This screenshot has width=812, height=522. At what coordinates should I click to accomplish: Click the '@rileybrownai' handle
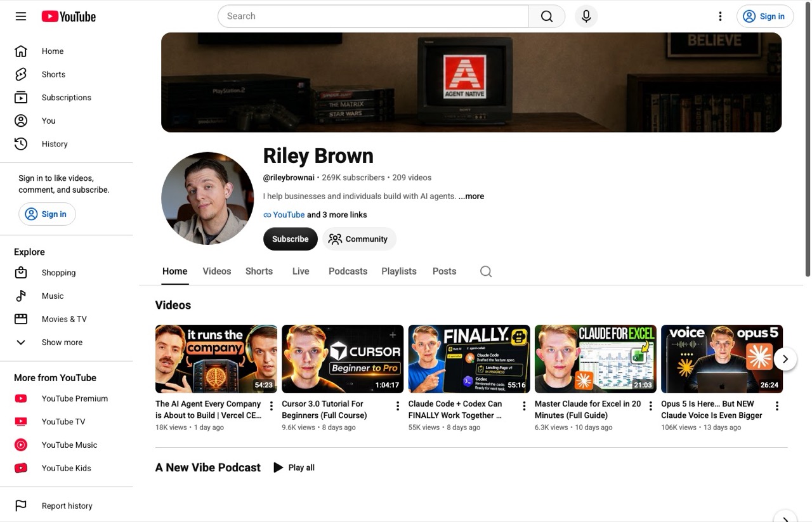289,178
